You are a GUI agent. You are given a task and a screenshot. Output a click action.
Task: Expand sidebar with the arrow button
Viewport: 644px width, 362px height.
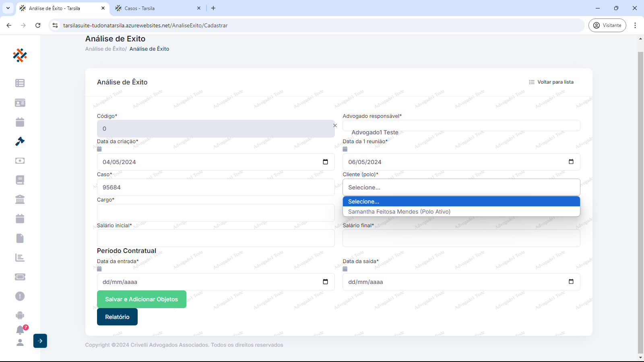point(40,341)
